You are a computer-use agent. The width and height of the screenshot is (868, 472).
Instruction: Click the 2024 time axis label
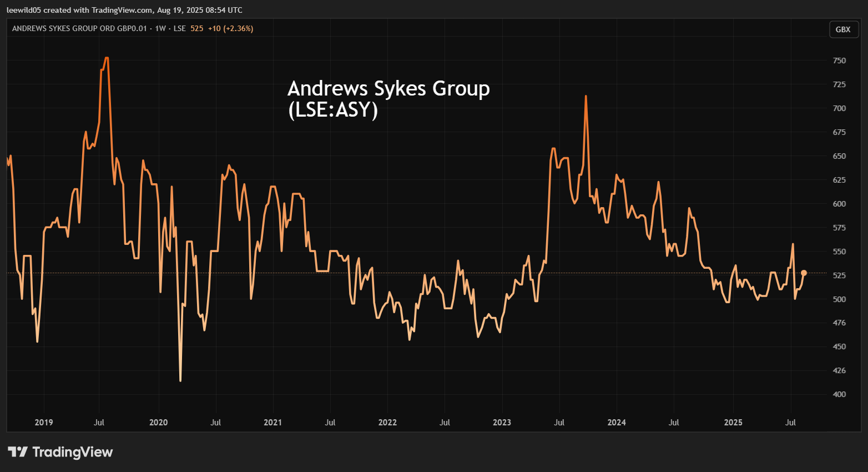pos(617,423)
